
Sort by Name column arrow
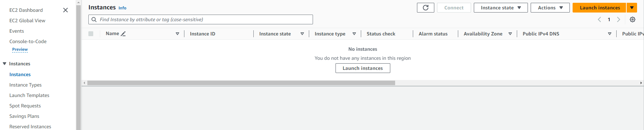pyautogui.click(x=177, y=34)
